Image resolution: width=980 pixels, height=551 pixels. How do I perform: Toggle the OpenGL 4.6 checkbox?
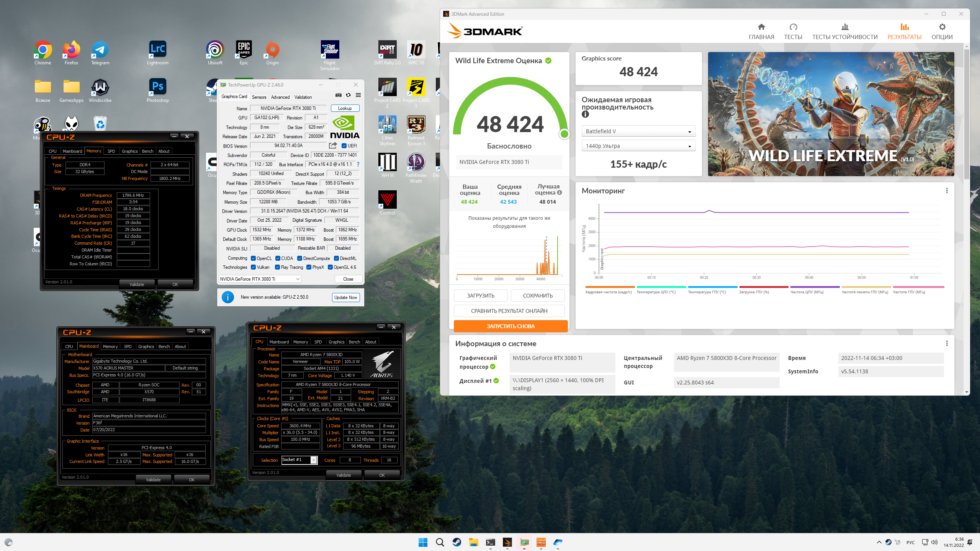(330, 267)
